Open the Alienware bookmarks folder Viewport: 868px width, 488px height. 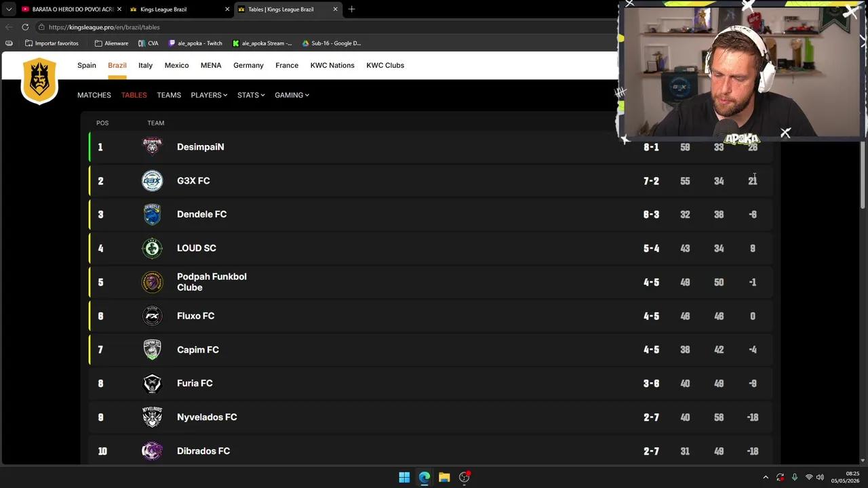point(111,43)
